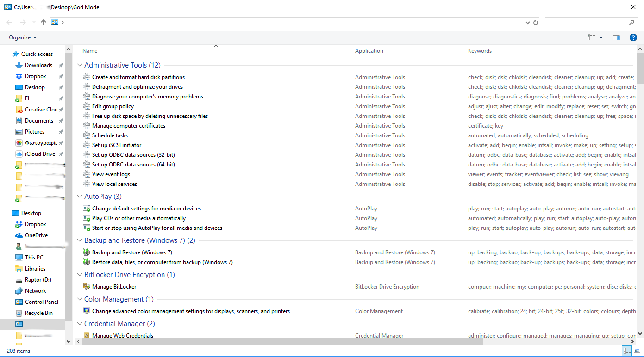The height and width of the screenshot is (357, 644).
Task: Click the Backup and Restore (Windows 7) item icon
Action: tap(87, 252)
